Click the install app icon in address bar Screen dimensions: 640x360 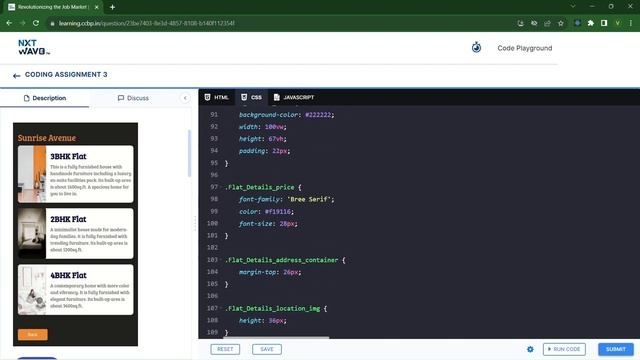click(520, 23)
